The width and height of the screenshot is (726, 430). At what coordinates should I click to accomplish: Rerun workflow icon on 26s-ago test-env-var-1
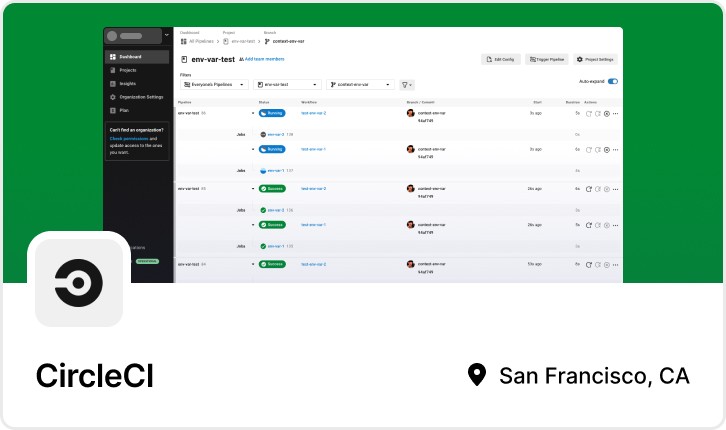point(588,225)
